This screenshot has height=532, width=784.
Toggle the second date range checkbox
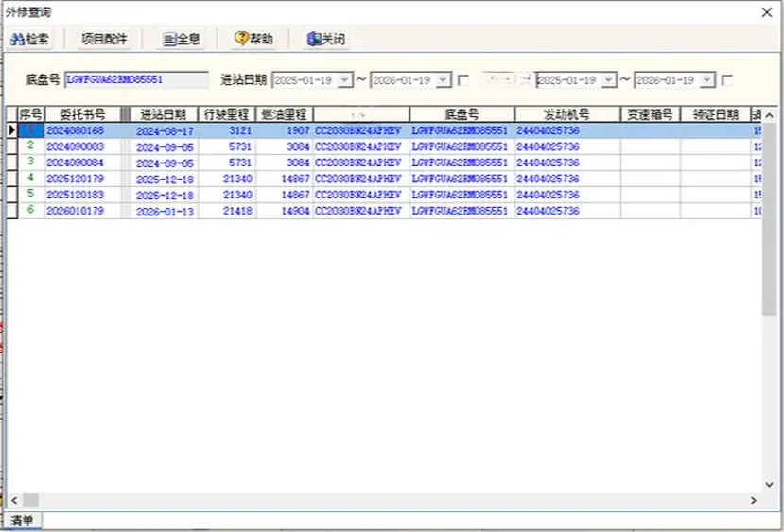727,80
